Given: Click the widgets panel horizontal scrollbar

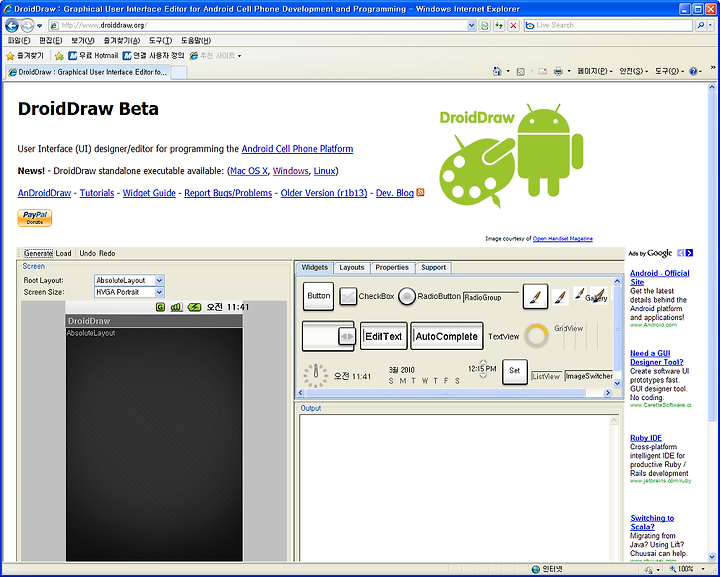Looking at the screenshot, I should click(x=446, y=392).
